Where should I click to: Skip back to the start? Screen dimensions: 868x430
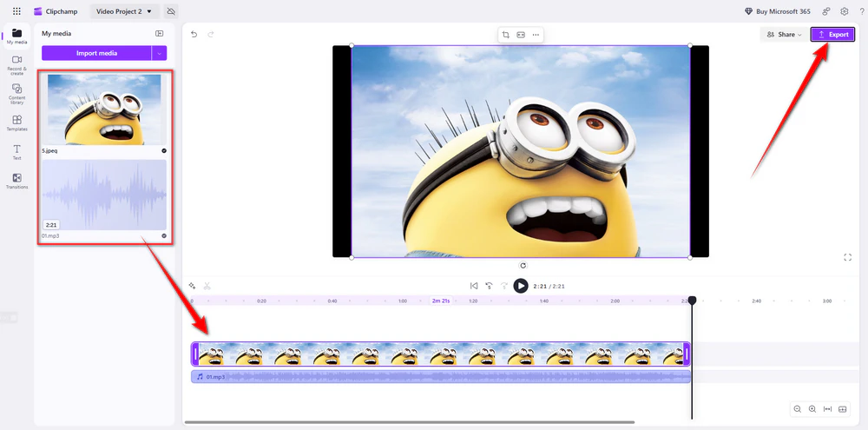[474, 286]
